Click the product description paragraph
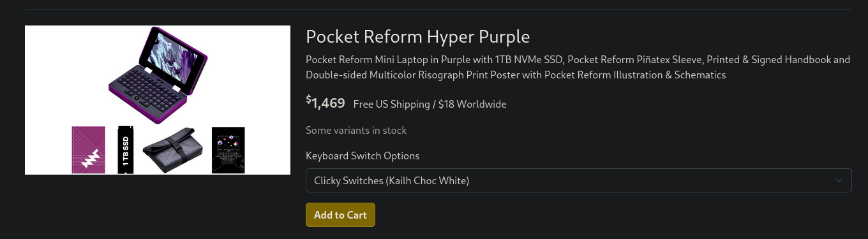 click(x=578, y=68)
